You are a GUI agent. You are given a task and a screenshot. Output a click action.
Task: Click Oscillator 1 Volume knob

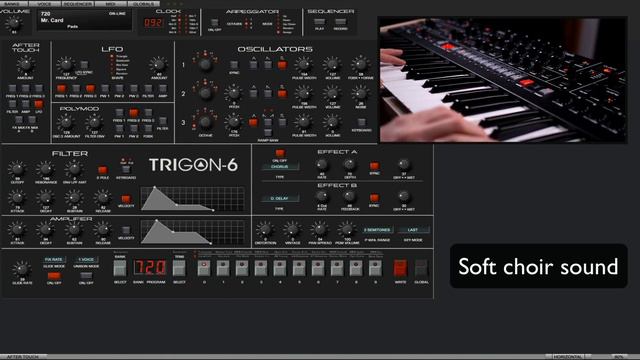332,64
